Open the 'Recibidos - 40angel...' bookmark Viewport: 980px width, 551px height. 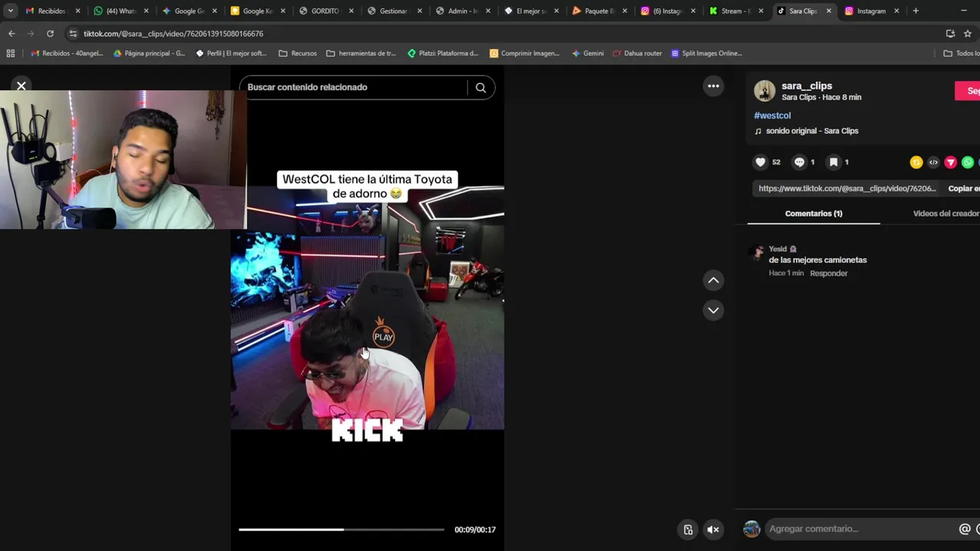coord(67,54)
